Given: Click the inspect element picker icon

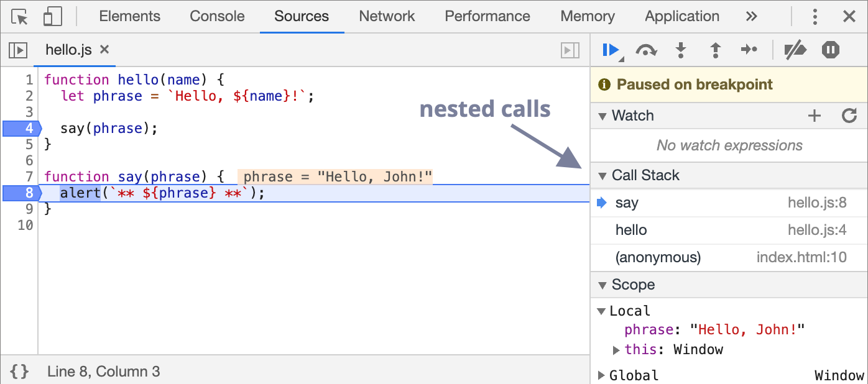Looking at the screenshot, I should (x=20, y=17).
